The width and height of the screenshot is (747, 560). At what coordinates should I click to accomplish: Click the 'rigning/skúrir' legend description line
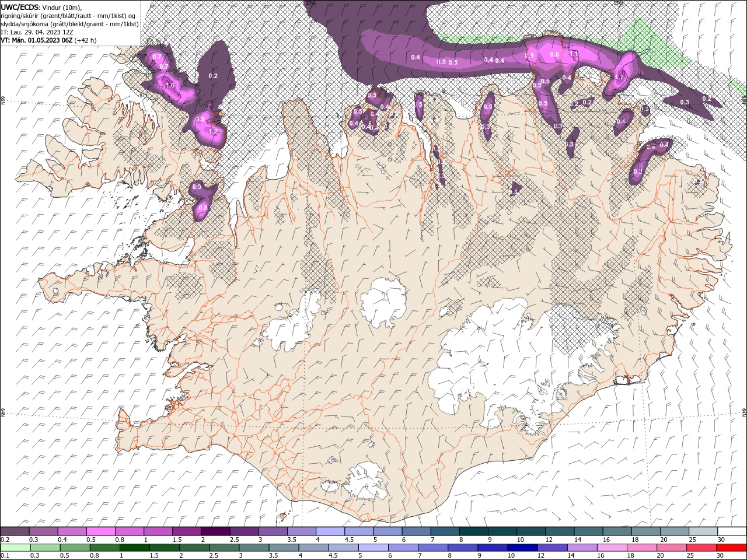[x=68, y=16]
